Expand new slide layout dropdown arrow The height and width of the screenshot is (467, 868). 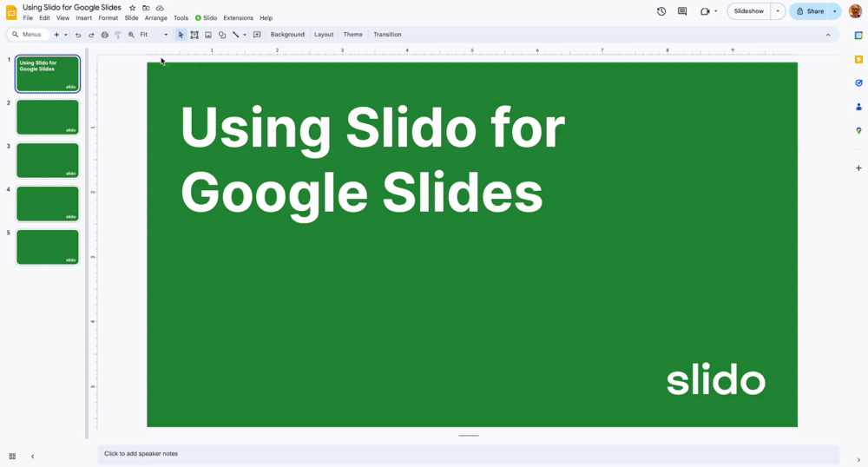tap(65, 35)
